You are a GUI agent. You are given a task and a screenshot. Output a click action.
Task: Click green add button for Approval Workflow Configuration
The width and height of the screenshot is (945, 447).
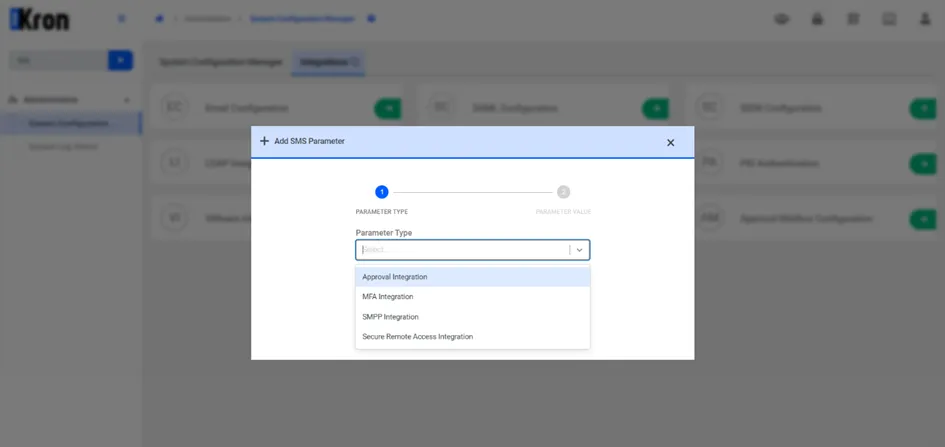coord(923,219)
